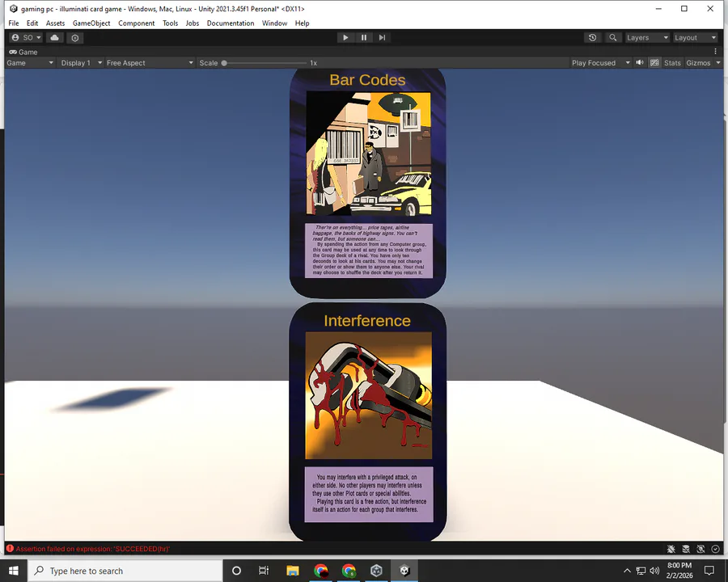Toggle the Stats overlay
The image size is (728, 582).
672,63
